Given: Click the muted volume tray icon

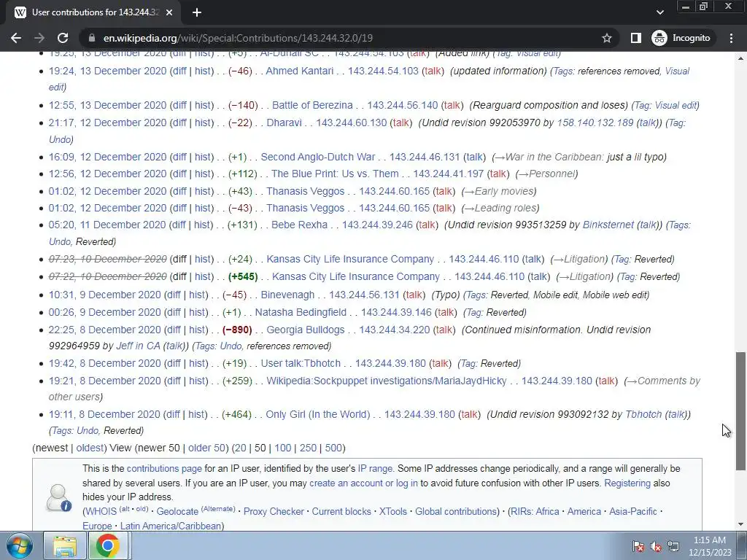Looking at the screenshot, I should (656, 547).
